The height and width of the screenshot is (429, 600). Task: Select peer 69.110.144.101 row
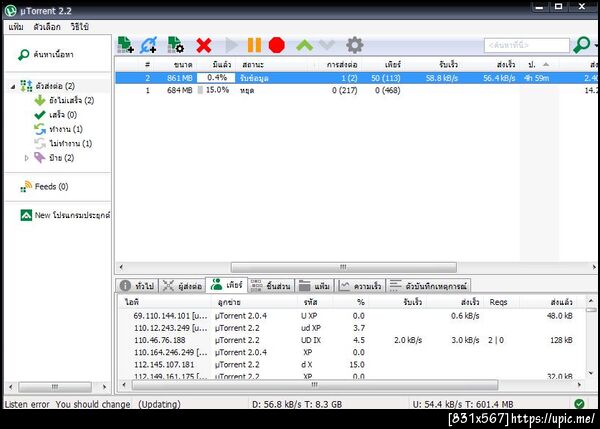click(351, 316)
